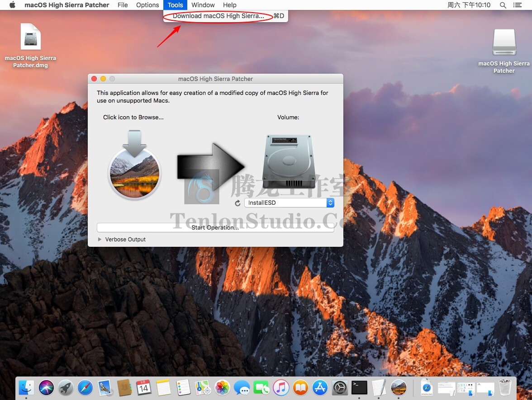Open Calendar icon showing 14
The height and width of the screenshot is (400, 532).
pyautogui.click(x=144, y=387)
